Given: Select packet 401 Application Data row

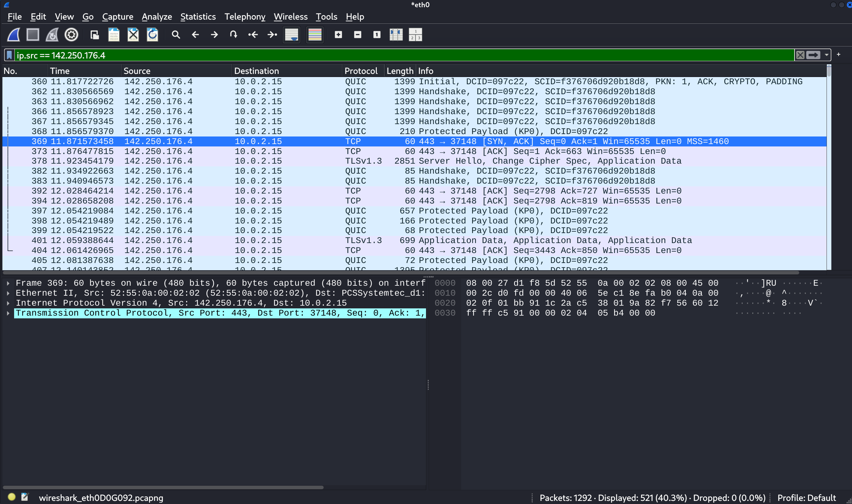Looking at the screenshot, I should coord(414,241).
